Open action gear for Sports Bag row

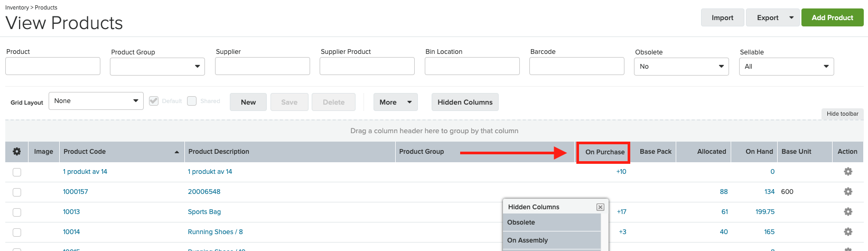848,212
